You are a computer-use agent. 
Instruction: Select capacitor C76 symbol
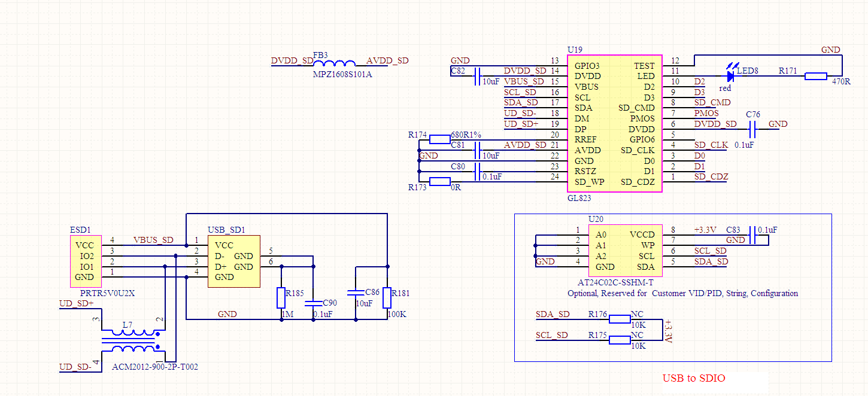[x=753, y=128]
